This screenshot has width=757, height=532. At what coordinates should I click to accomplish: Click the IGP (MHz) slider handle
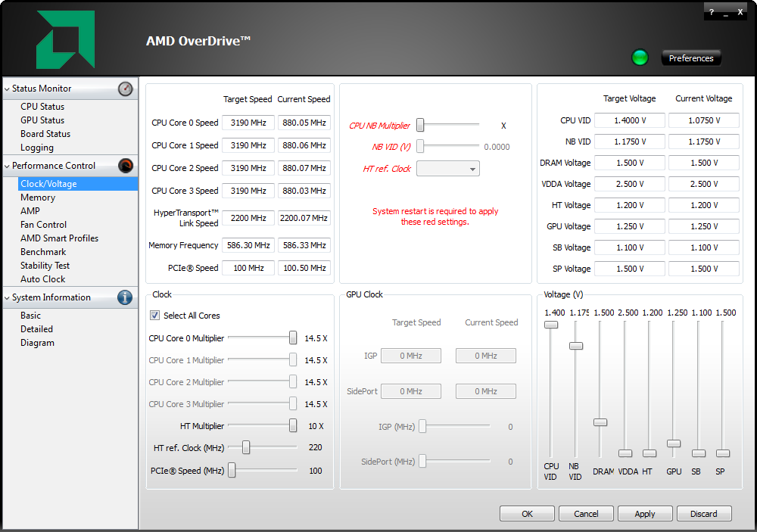click(x=422, y=426)
